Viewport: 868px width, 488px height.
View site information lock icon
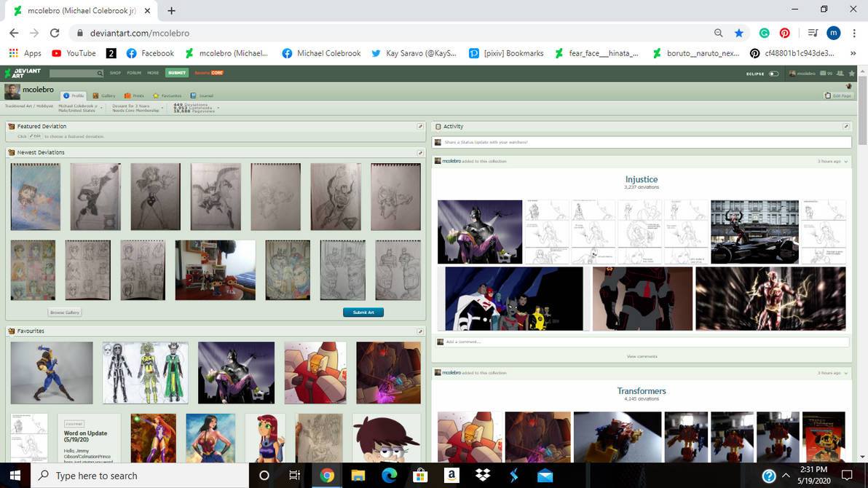tap(79, 34)
